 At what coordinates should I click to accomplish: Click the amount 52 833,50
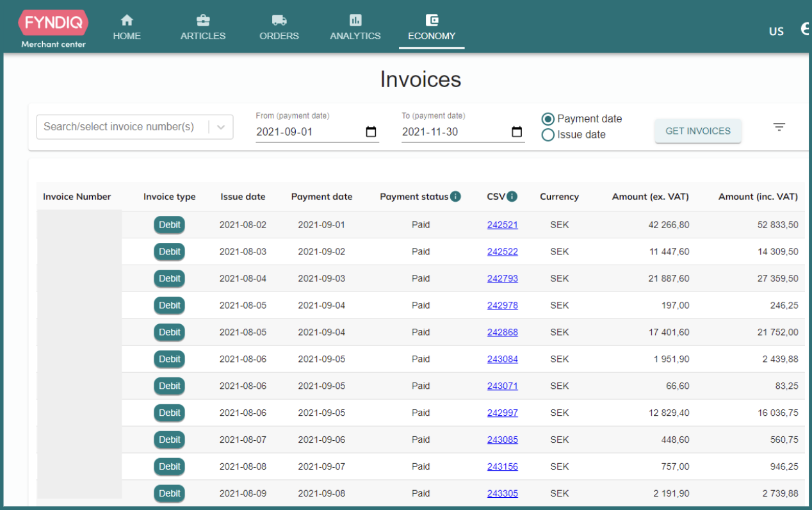click(x=778, y=225)
